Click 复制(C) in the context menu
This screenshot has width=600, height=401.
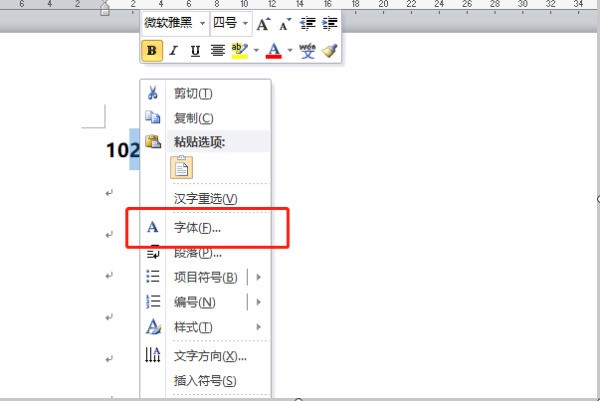click(x=193, y=118)
